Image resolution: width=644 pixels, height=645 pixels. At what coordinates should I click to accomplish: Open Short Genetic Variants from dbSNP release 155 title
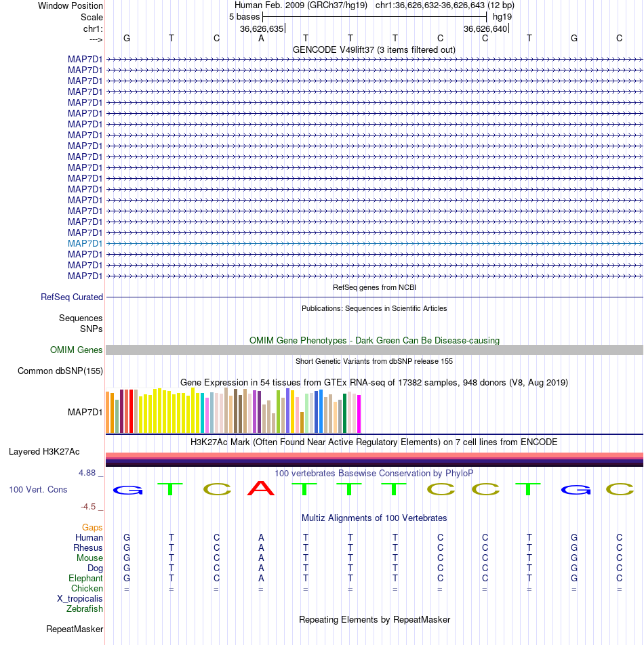[374, 361]
